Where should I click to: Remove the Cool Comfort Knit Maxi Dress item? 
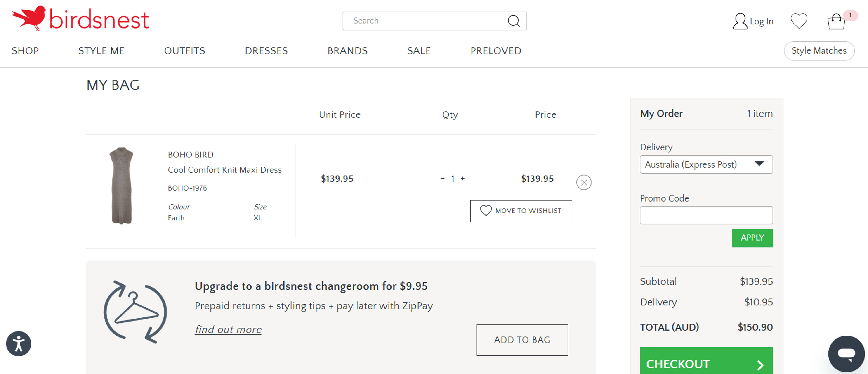584,182
